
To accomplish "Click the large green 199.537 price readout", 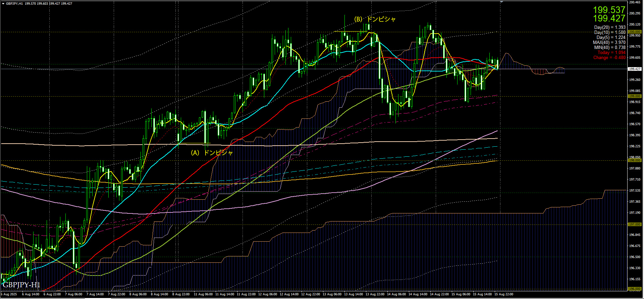I will pos(609,10).
